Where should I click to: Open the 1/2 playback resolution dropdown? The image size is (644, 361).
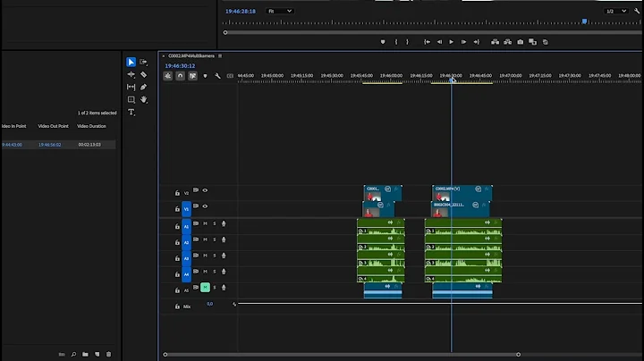pyautogui.click(x=615, y=11)
